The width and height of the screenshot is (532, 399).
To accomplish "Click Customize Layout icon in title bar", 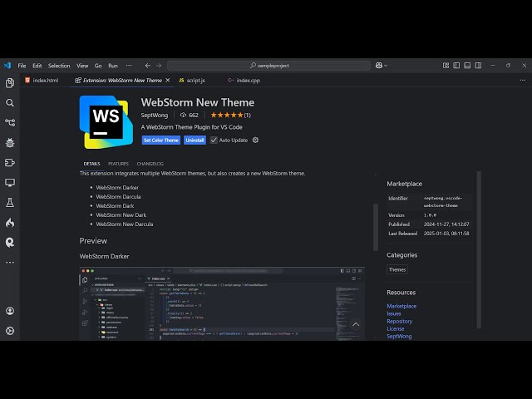I will pos(446,65).
